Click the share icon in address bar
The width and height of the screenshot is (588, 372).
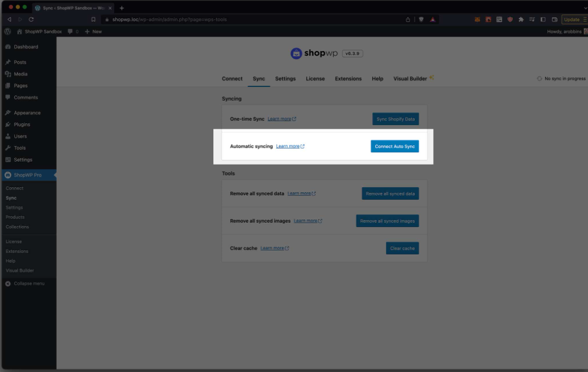point(408,20)
